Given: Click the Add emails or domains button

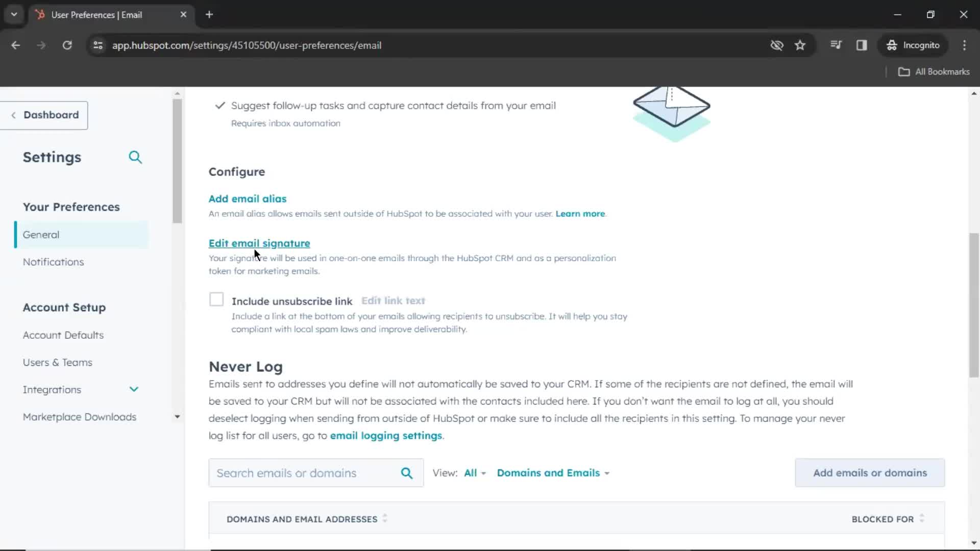Looking at the screenshot, I should [x=870, y=472].
